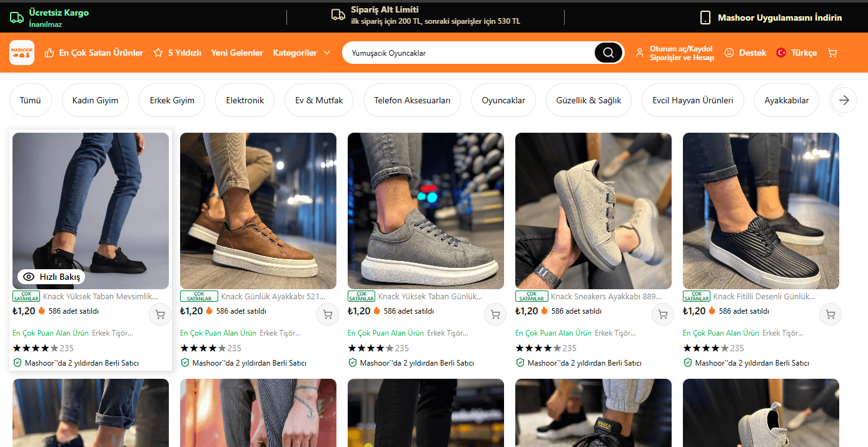Select the Elektronik category

(x=245, y=100)
